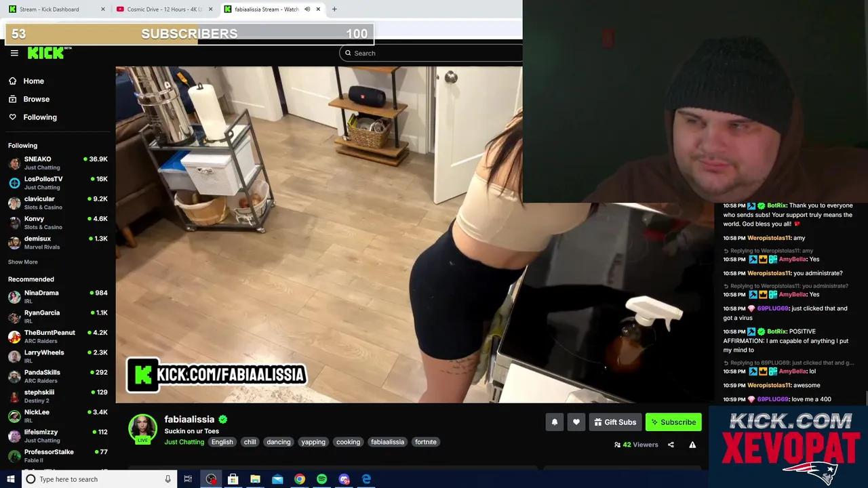Open LarryWheels in Recommended
Screen dimensions: 868x488
tap(58, 357)
